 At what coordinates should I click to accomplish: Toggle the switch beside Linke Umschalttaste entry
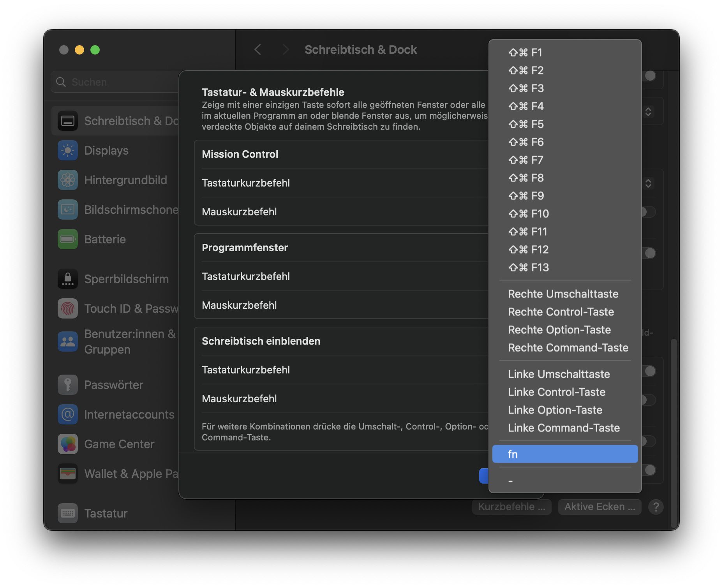point(649,371)
